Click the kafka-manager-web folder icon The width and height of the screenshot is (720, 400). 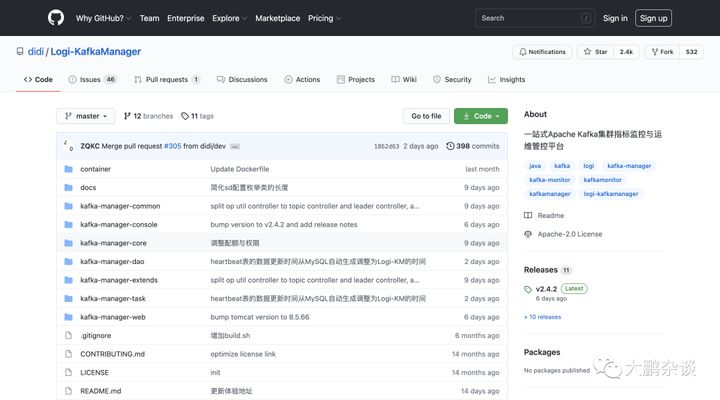[68, 317]
